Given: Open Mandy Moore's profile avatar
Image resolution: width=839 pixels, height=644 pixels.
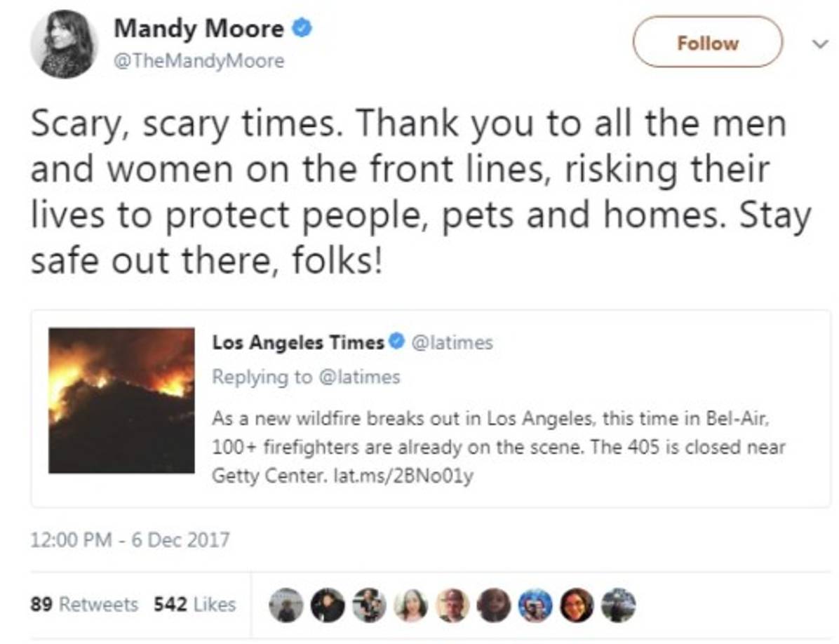Looking at the screenshot, I should (63, 42).
